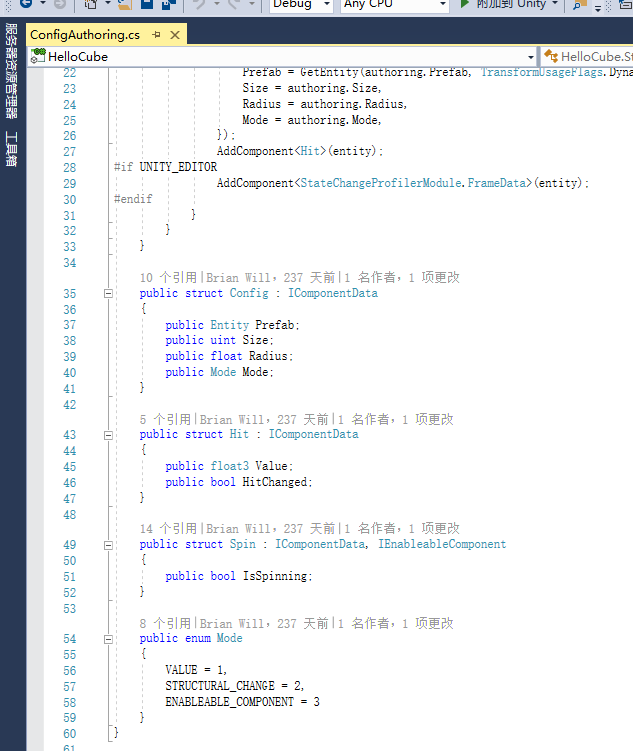Click the '#endif' directive text
This screenshot has height=751, width=633.
click(133, 199)
